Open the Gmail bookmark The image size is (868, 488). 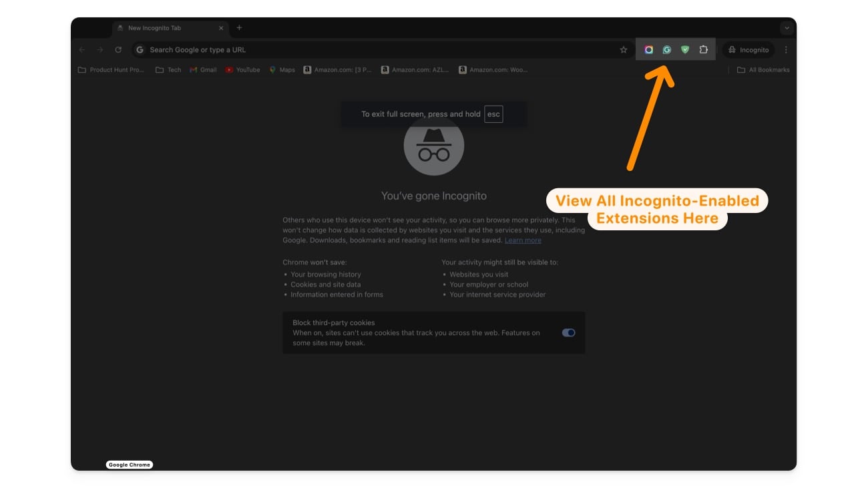203,69
